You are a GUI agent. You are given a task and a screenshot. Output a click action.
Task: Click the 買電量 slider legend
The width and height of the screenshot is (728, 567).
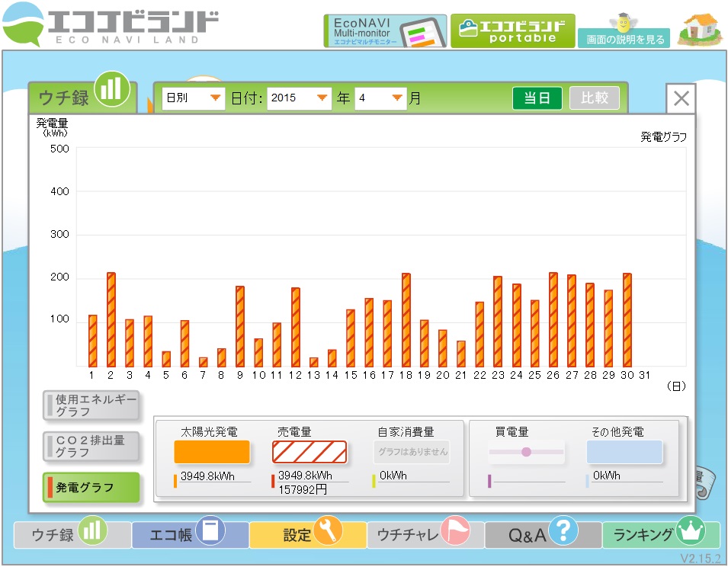(x=527, y=452)
